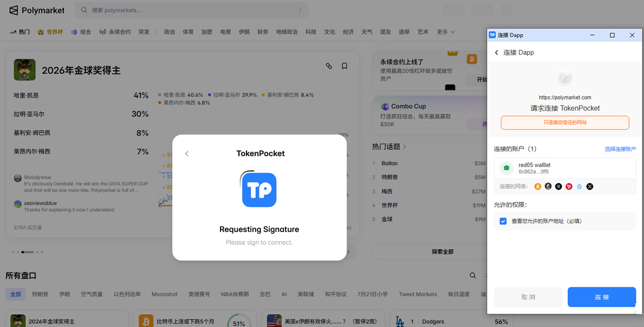Click search icon beside 所有盘口
This screenshot has width=644, height=327.
coord(473,275)
